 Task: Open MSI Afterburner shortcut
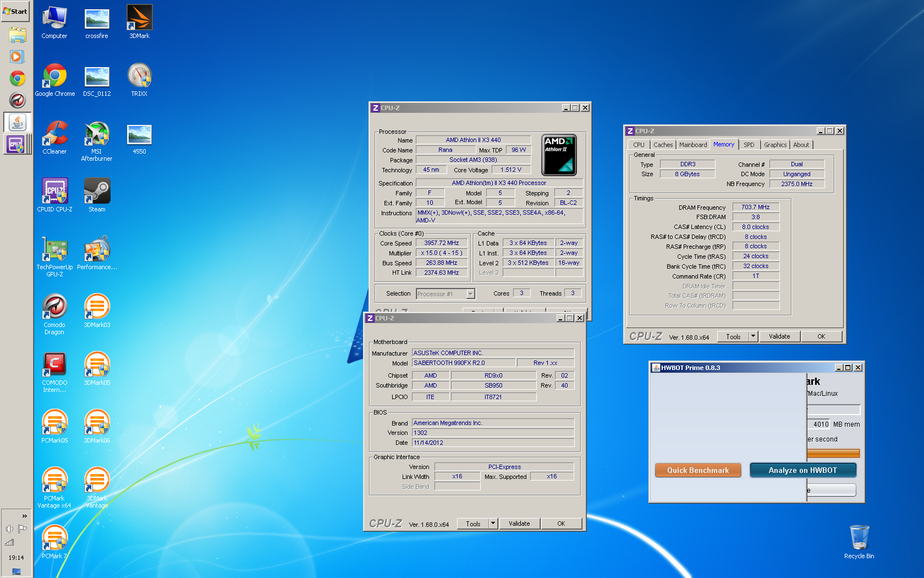(x=97, y=141)
